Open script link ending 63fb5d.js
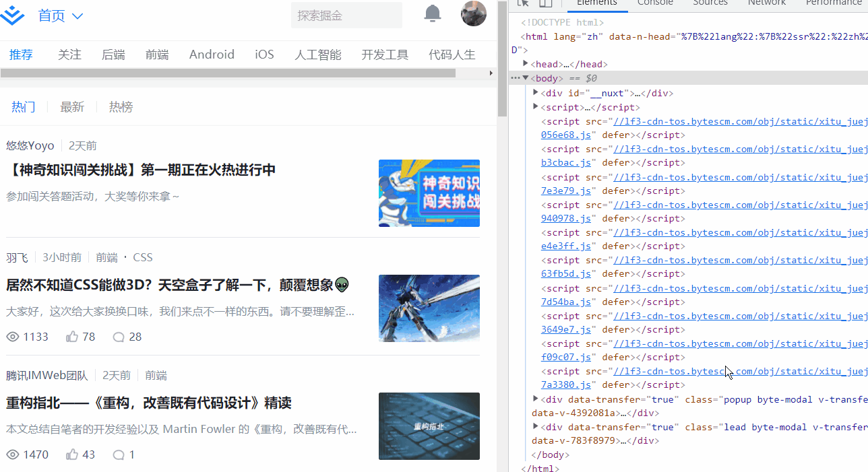The image size is (868, 472). click(566, 273)
